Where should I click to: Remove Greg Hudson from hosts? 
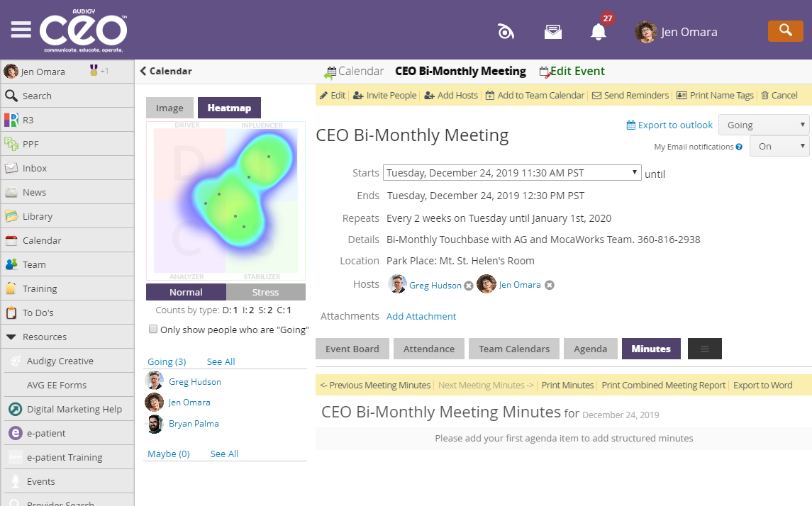(468, 286)
